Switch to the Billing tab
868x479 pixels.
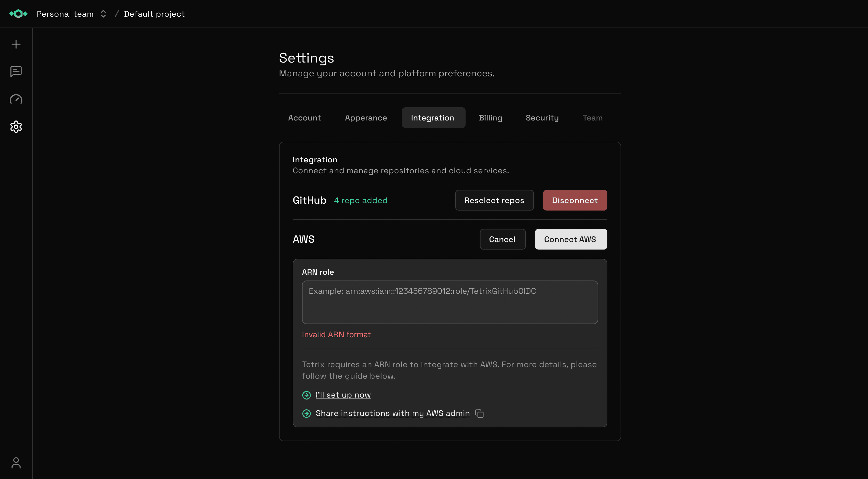(x=491, y=118)
